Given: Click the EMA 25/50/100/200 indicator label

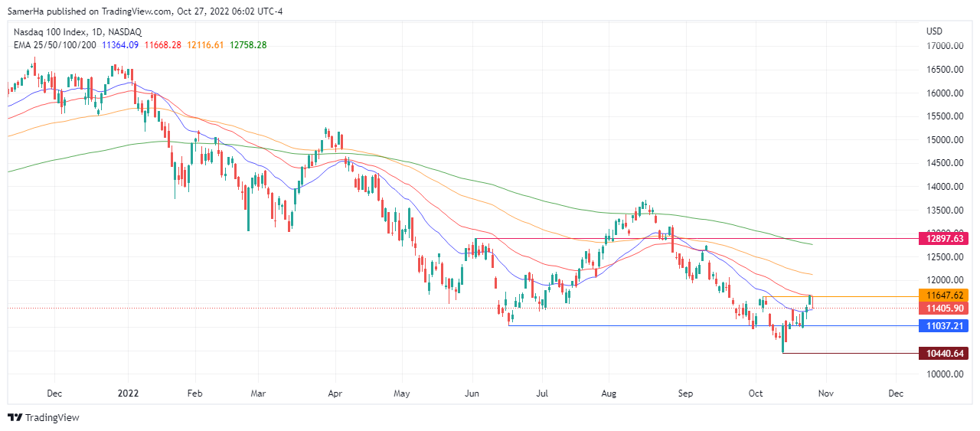Looking at the screenshot, I should 55,45.
